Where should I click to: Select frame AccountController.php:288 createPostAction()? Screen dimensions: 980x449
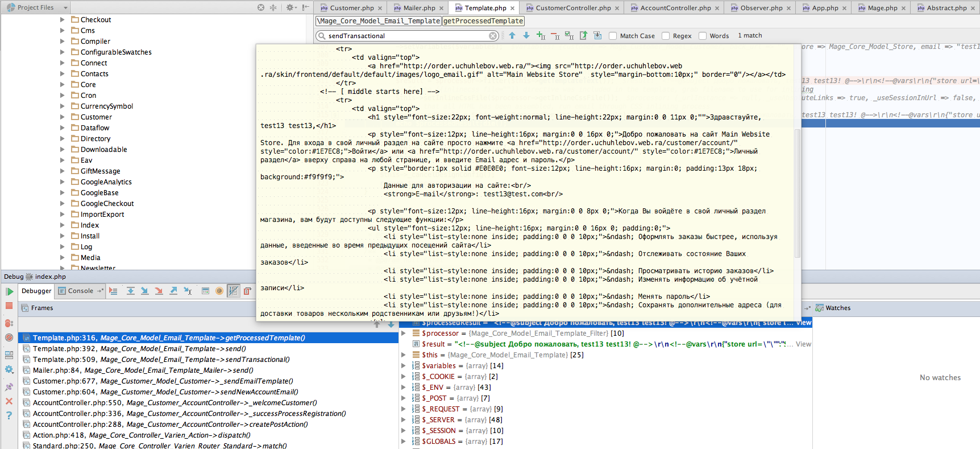click(x=208, y=424)
